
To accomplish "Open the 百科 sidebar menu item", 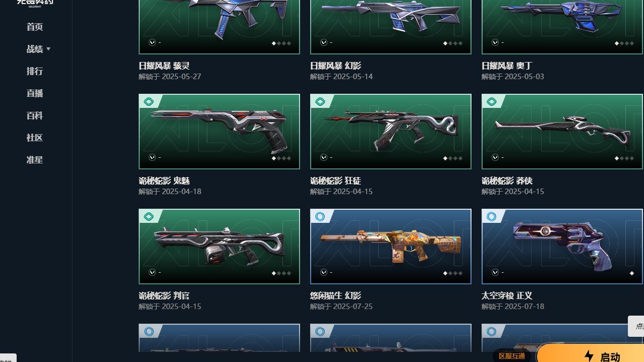I will [x=35, y=115].
